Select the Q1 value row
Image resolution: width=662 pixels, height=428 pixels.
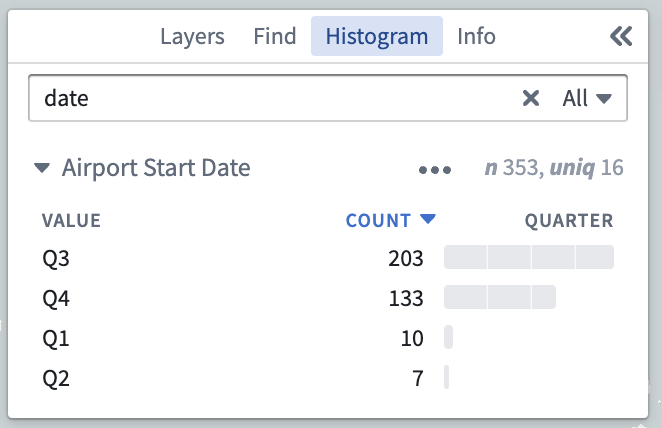point(328,338)
